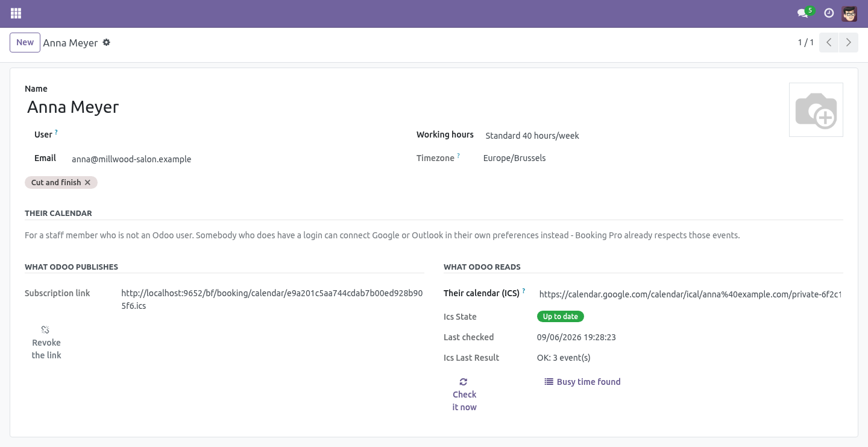The height and width of the screenshot is (447, 868).
Task: Click the 1 / 1 pager counter
Action: 806,42
